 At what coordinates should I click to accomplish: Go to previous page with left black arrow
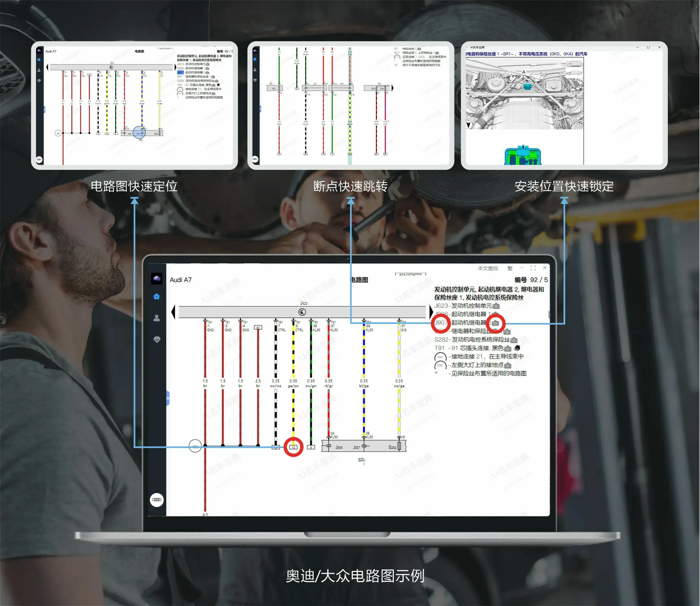pos(173,312)
